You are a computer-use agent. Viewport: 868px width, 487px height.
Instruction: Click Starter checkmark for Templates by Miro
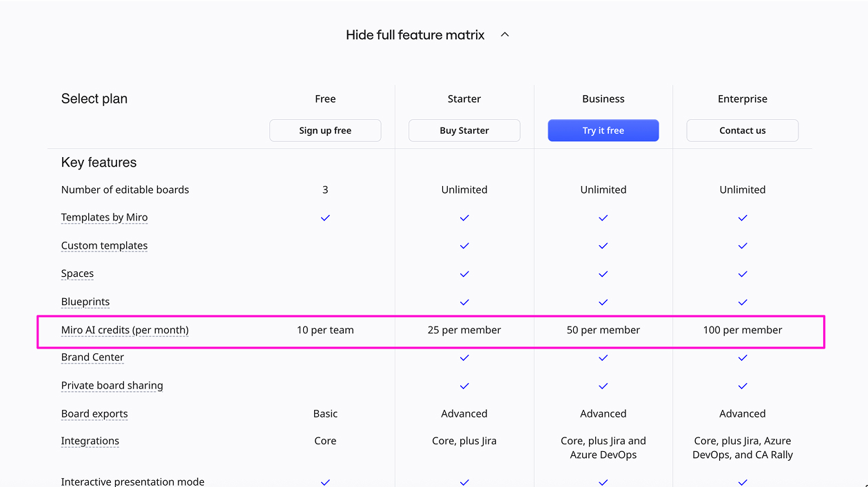pos(464,218)
